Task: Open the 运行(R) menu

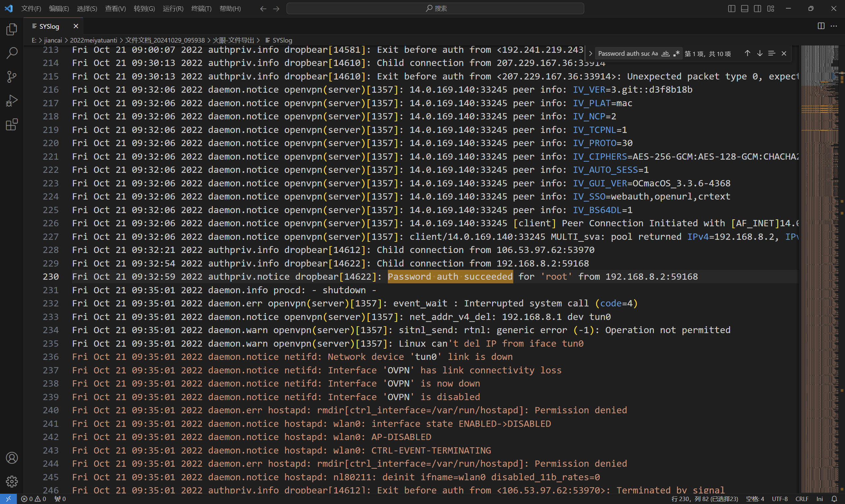Action: tap(173, 9)
